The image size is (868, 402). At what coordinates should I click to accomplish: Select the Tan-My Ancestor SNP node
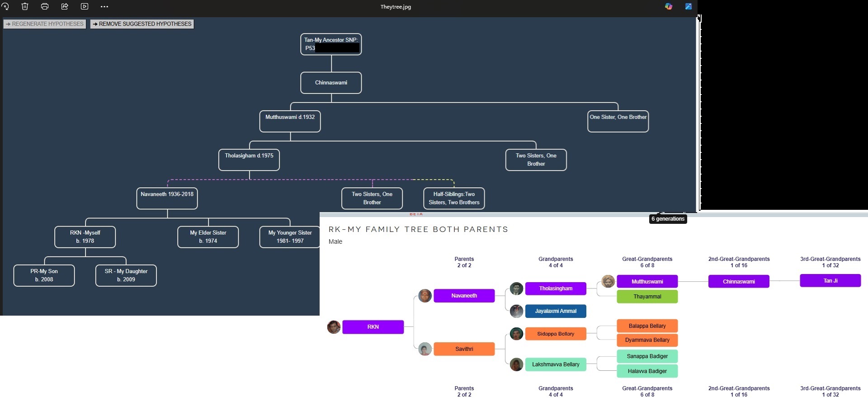[x=331, y=44]
